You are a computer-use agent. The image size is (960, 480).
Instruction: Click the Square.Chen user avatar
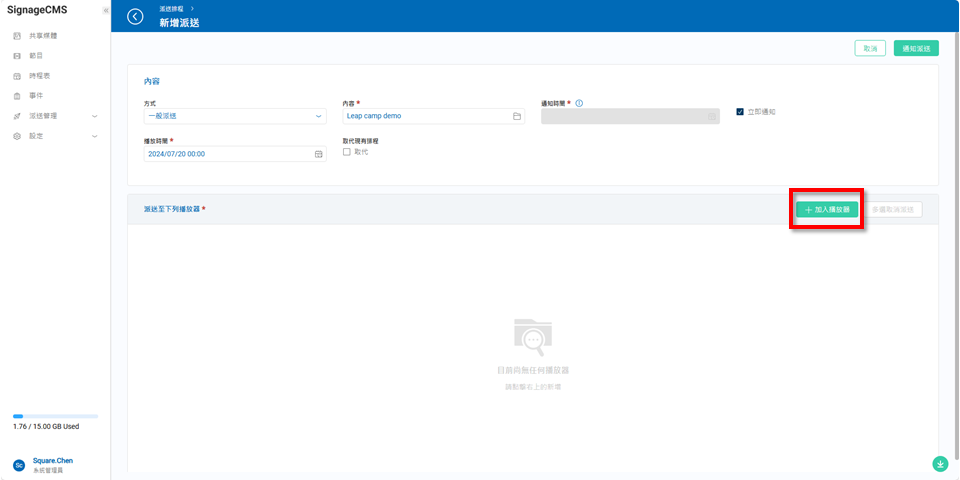pos(19,465)
